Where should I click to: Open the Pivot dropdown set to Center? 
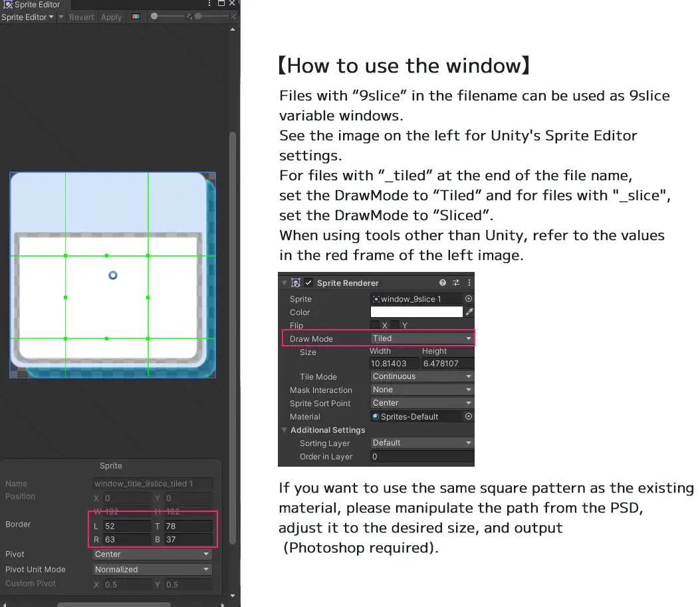pyautogui.click(x=152, y=554)
